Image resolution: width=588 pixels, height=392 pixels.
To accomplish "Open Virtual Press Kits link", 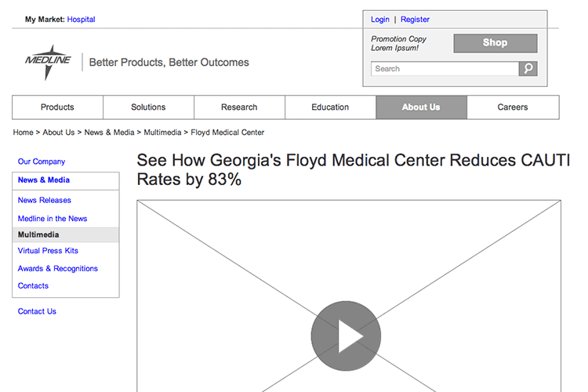I will [48, 251].
